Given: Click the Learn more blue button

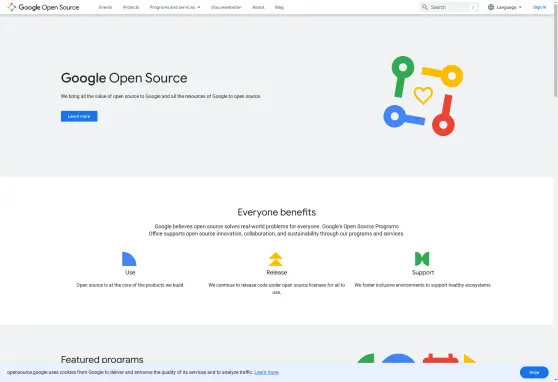Looking at the screenshot, I should coord(79,116).
